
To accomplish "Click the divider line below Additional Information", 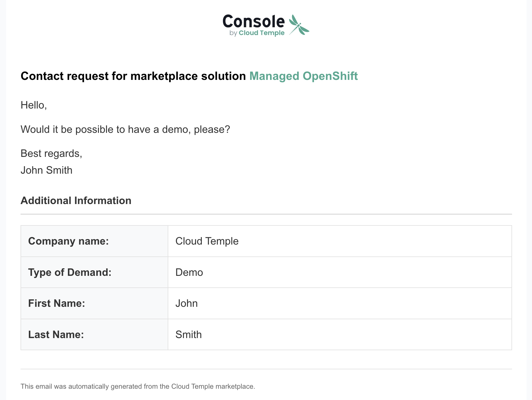I will click(x=266, y=214).
